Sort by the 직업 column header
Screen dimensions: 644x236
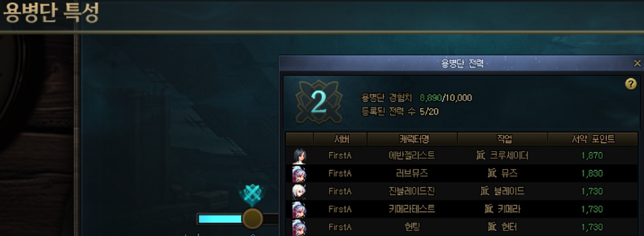click(502, 139)
